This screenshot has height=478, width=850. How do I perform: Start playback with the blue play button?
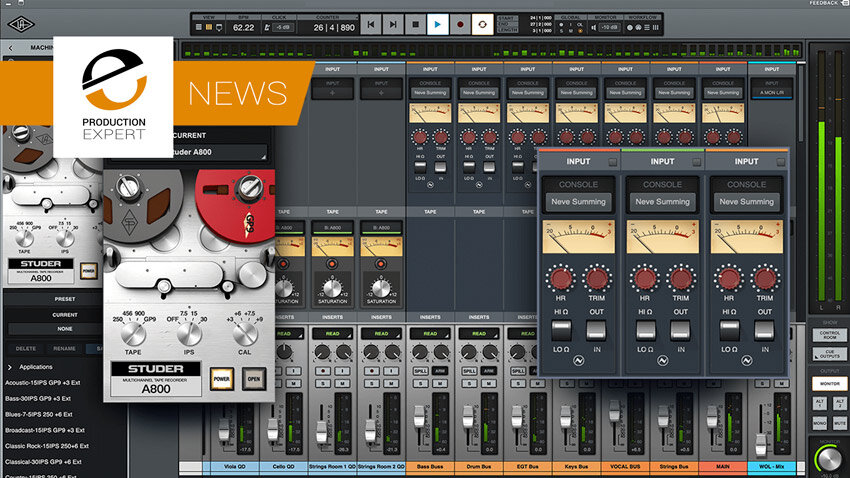[x=437, y=24]
